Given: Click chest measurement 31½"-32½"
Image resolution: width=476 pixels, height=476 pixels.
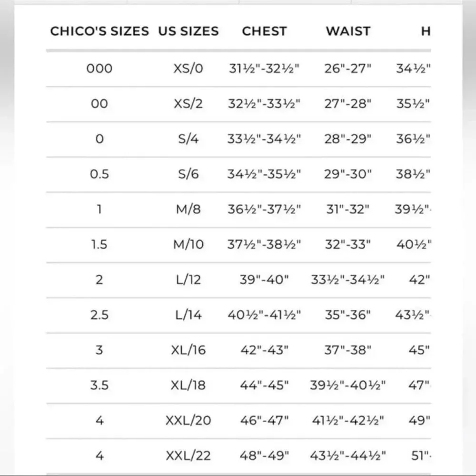Looking at the screenshot, I should click(264, 69).
